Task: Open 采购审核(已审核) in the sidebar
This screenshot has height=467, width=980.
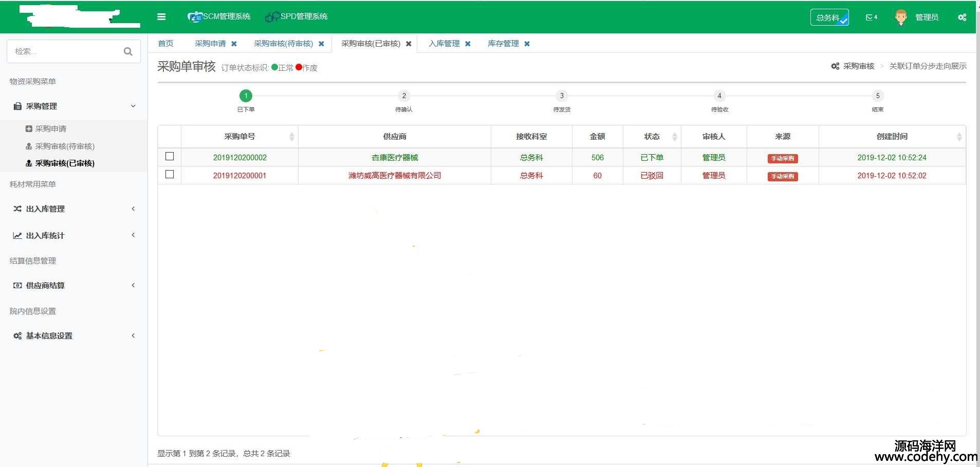Action: 65,163
